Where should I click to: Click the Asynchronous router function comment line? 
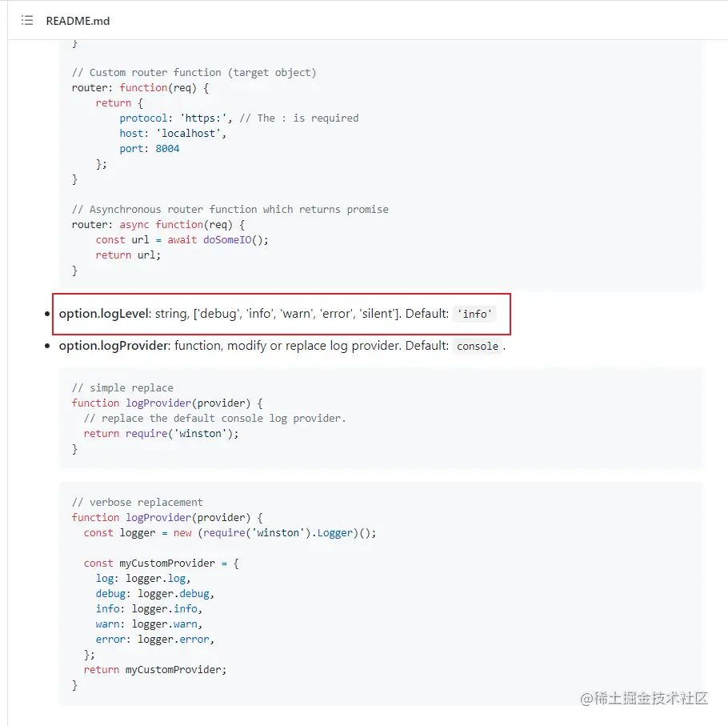[230, 210]
